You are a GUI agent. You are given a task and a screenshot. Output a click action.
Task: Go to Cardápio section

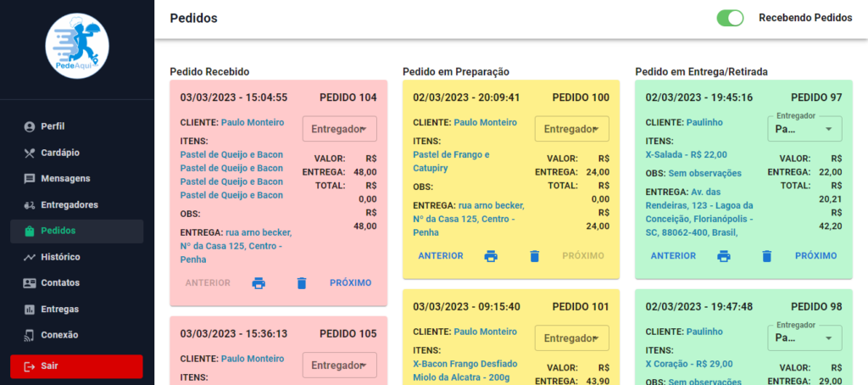77,153
